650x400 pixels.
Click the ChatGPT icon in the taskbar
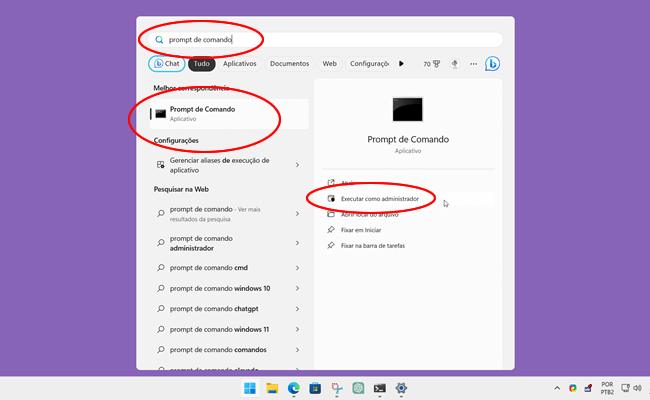pyautogui.click(x=358, y=388)
